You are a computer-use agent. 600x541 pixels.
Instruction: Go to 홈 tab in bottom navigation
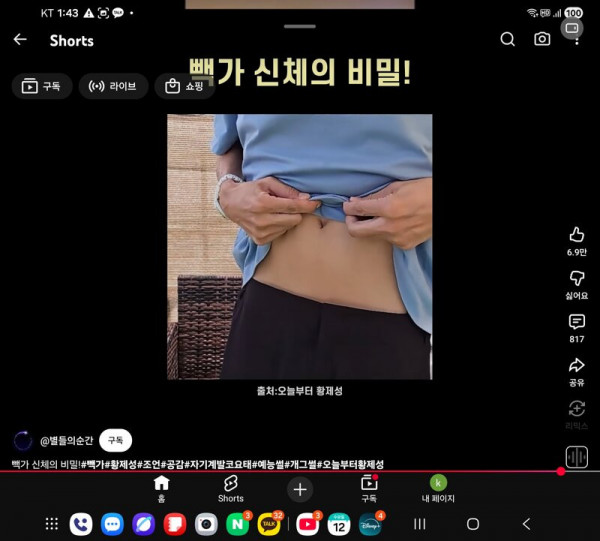coord(161,488)
